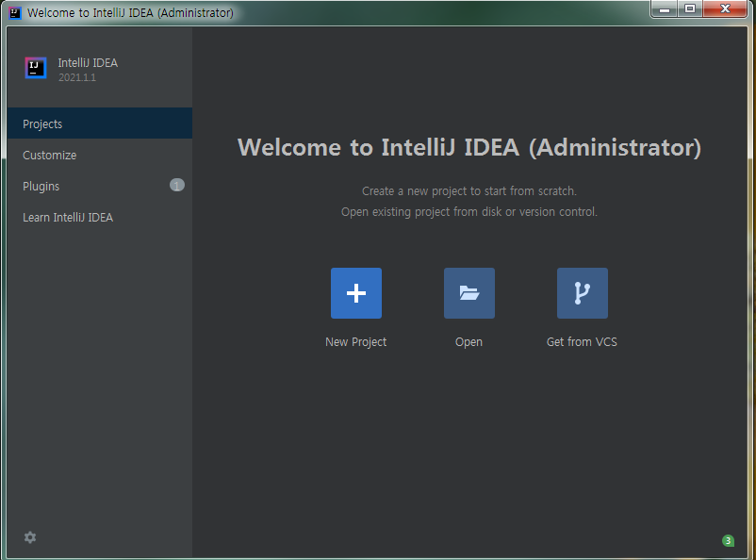
Task: Open the Plugins tab
Action: 100,186
